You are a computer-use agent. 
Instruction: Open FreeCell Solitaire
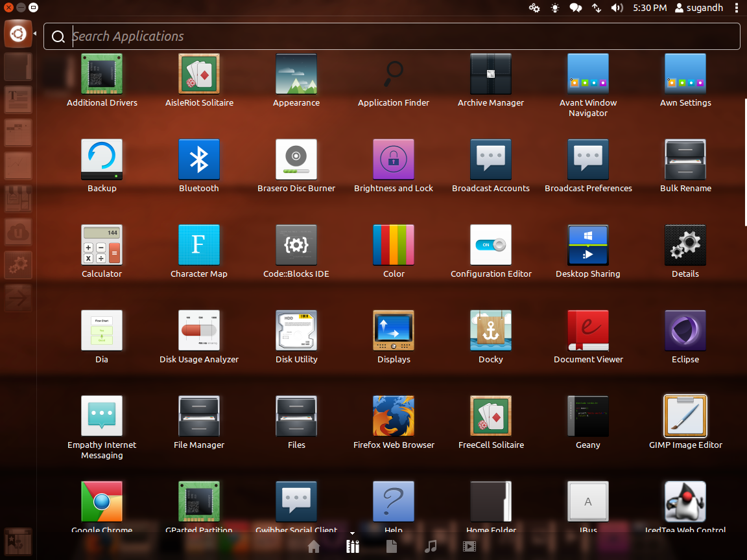(491, 416)
